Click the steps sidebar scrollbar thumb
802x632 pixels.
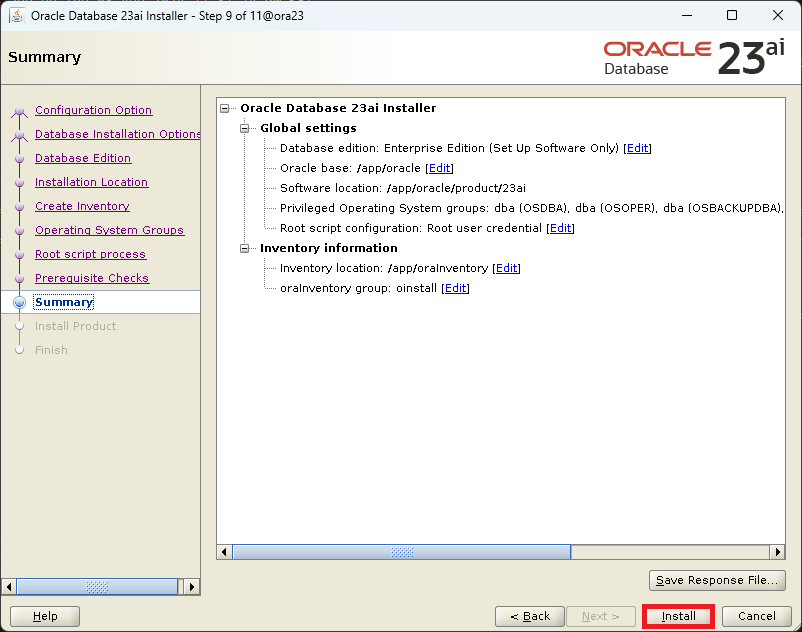(97, 586)
